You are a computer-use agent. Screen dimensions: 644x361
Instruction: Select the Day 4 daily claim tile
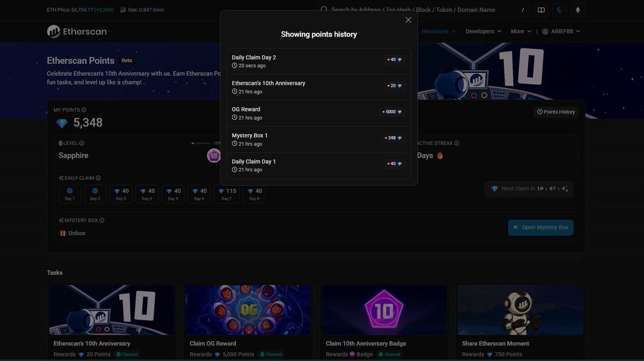pos(147,194)
